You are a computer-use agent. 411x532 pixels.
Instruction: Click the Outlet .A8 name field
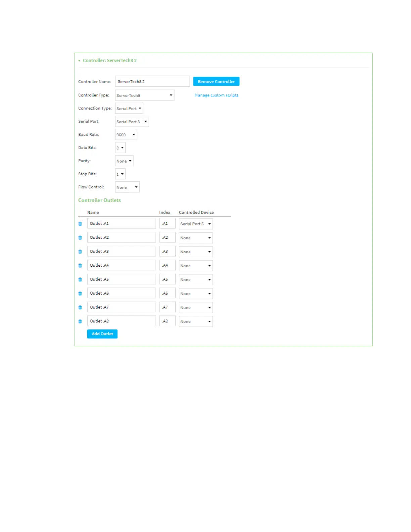tap(122, 321)
